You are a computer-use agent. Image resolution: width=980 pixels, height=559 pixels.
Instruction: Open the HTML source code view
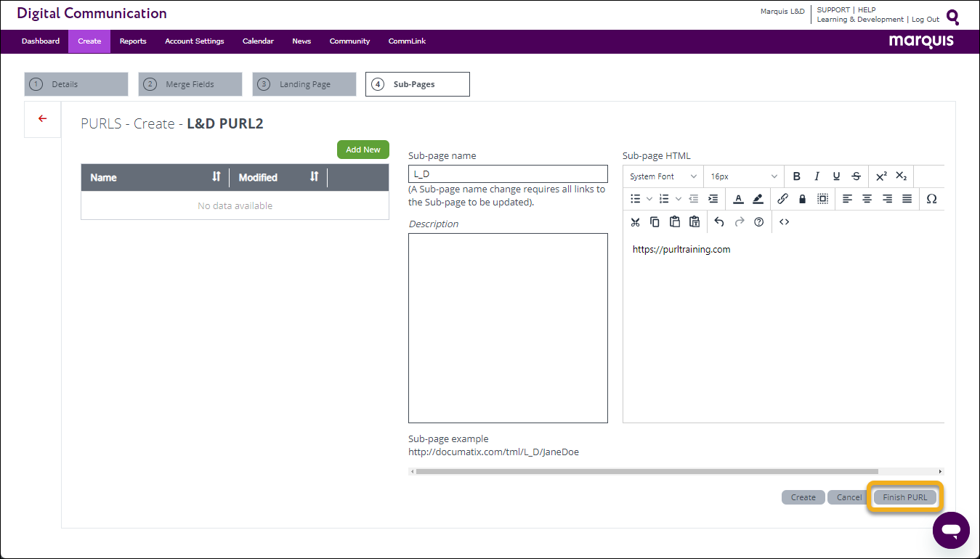(784, 222)
